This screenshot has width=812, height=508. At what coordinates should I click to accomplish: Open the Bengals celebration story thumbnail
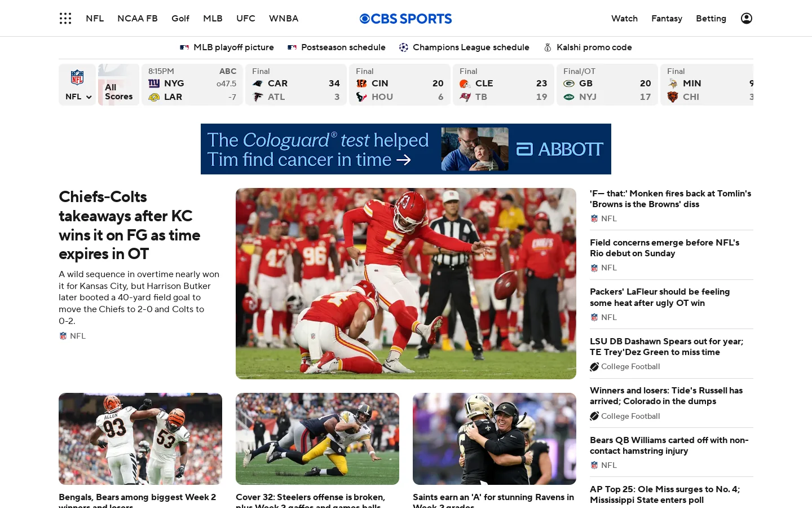[140, 439]
